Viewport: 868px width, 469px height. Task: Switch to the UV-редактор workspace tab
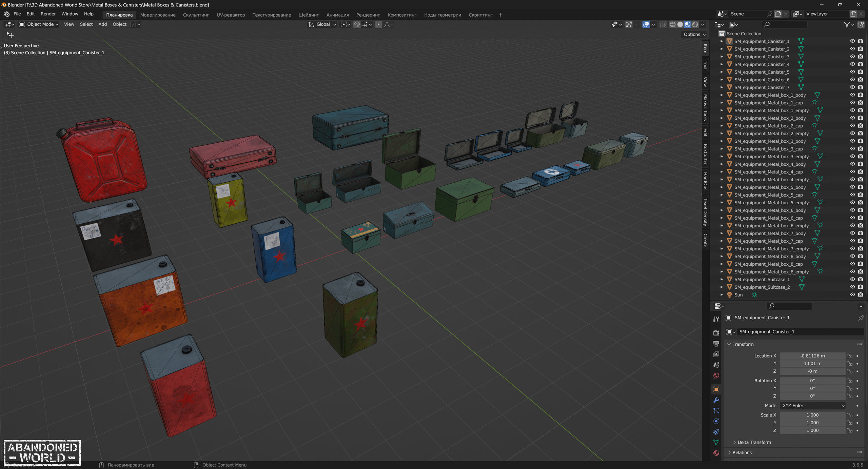[x=231, y=15]
